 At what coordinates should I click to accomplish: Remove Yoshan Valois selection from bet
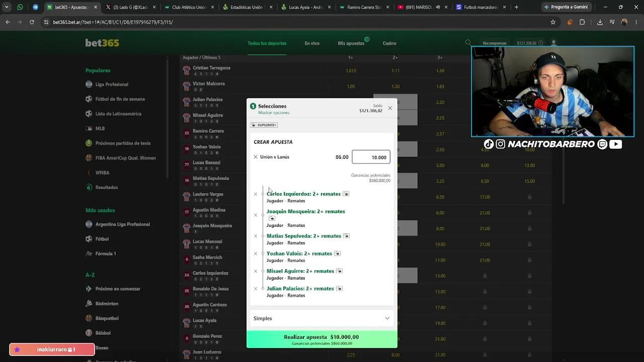click(256, 254)
